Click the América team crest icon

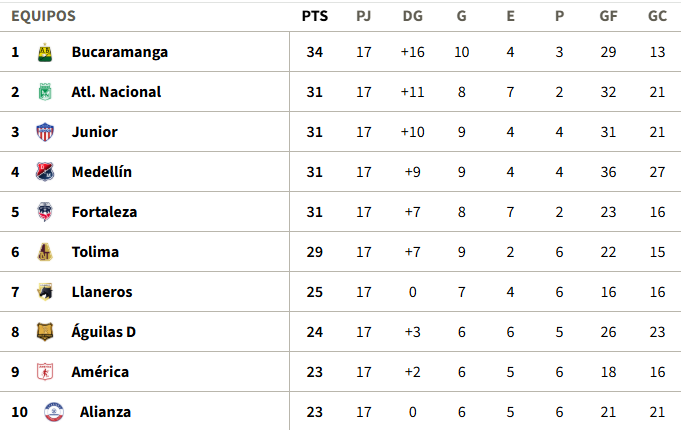pyautogui.click(x=44, y=372)
